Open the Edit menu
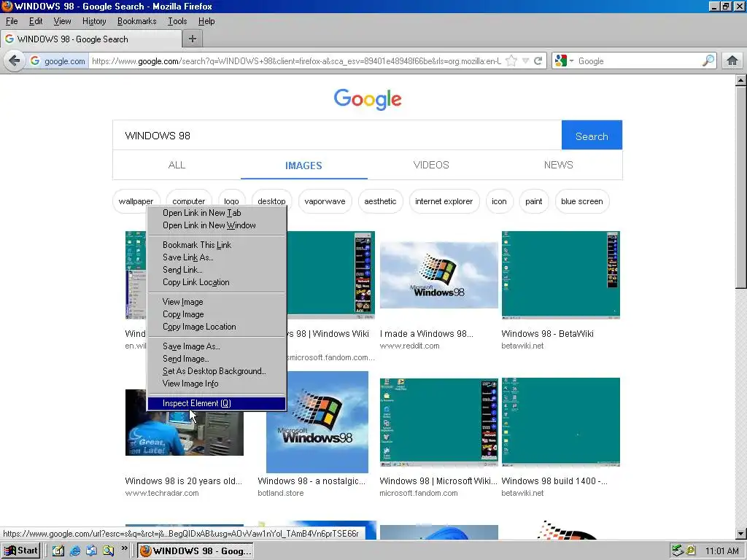747x560 pixels. [x=36, y=21]
